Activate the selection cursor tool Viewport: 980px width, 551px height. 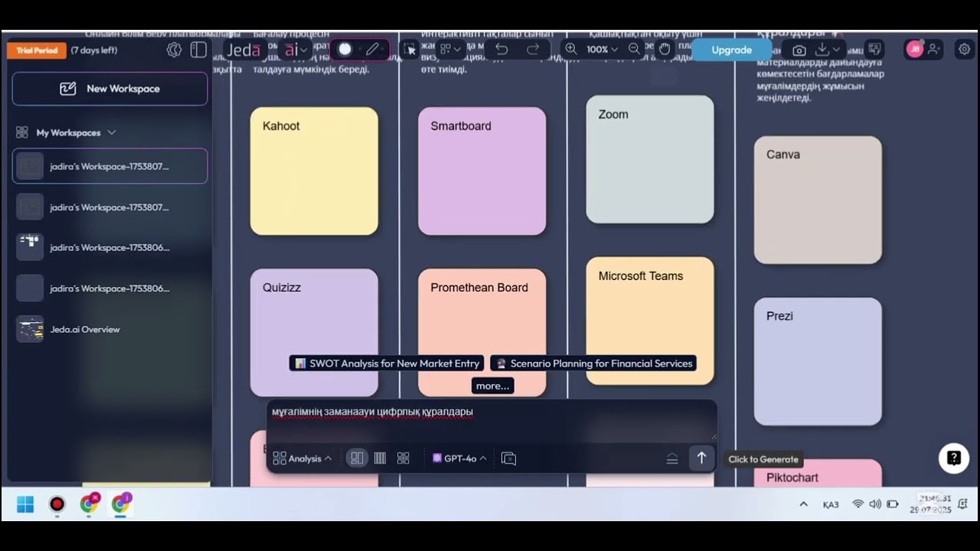click(410, 50)
